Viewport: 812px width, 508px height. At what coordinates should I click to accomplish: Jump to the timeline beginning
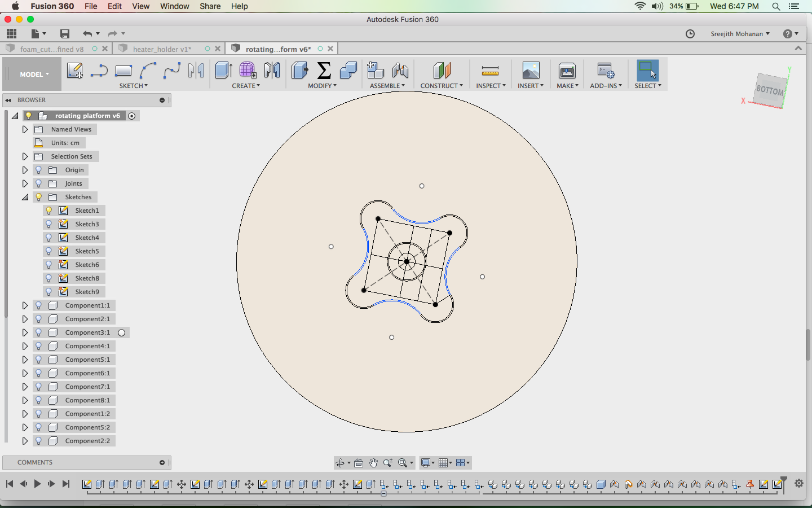click(x=10, y=484)
